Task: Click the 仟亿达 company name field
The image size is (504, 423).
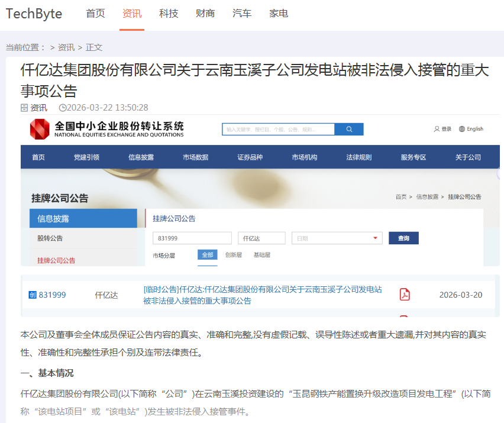Action: 261,238
